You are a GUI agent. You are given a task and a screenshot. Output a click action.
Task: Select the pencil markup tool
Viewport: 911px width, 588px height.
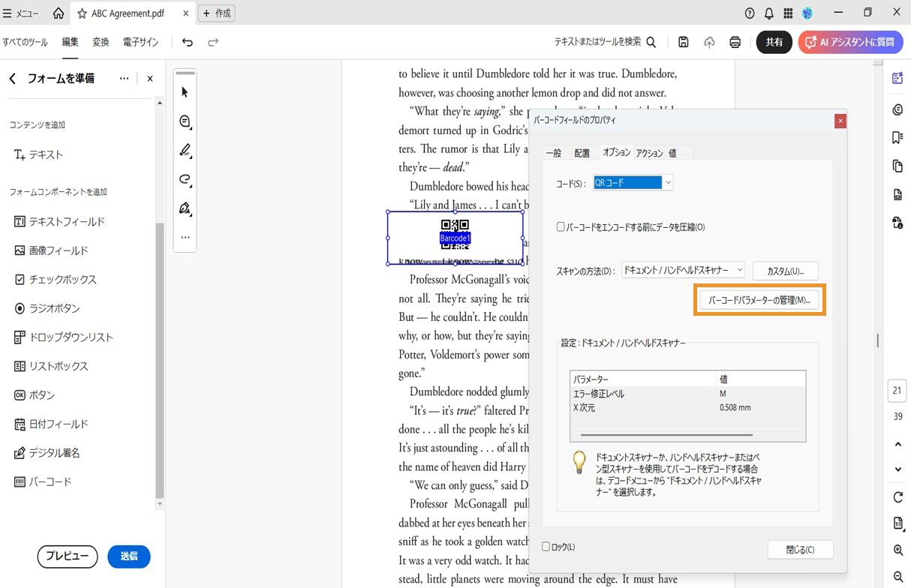pyautogui.click(x=184, y=150)
